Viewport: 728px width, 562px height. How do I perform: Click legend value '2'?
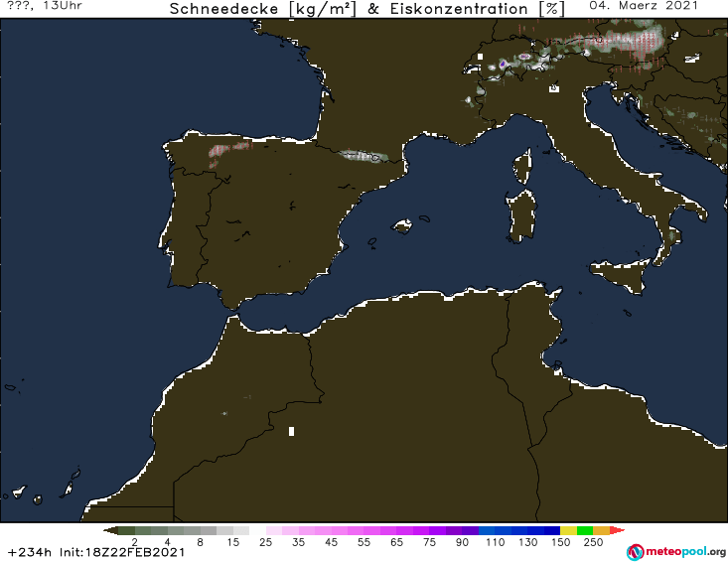click(135, 542)
